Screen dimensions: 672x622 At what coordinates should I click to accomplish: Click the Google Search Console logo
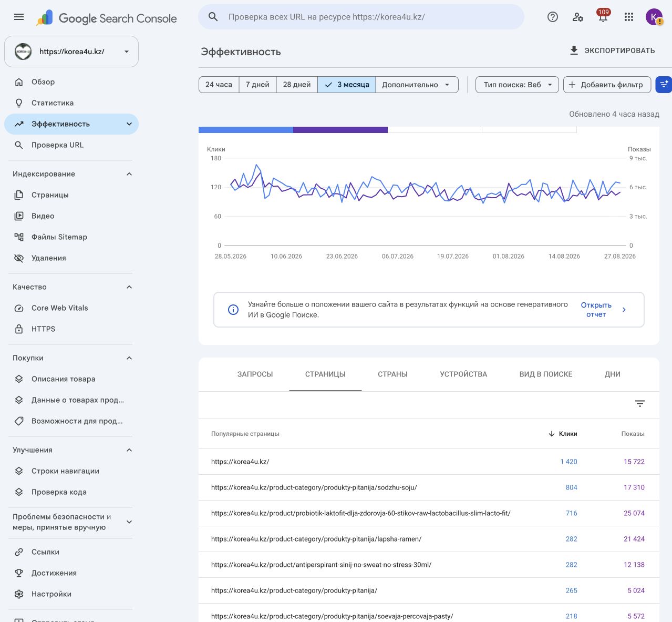pyautogui.click(x=107, y=18)
